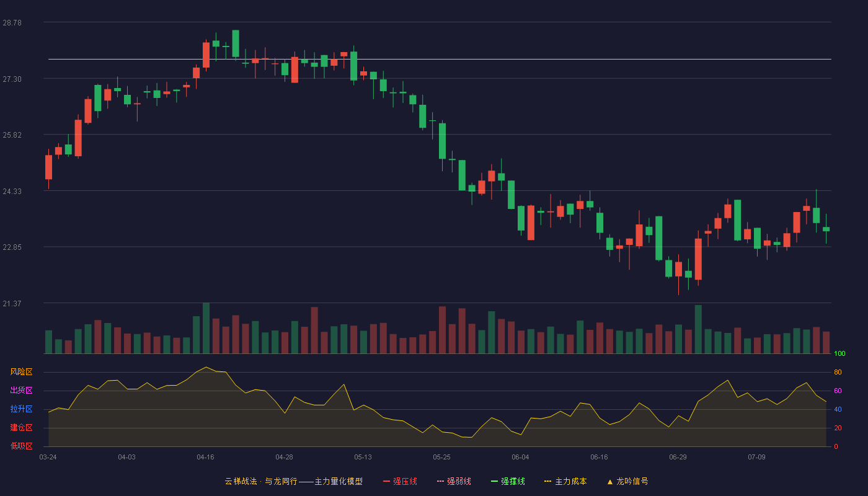The height and width of the screenshot is (496, 868).
Task: Click the 低吸区 zone label
Action: (x=21, y=446)
